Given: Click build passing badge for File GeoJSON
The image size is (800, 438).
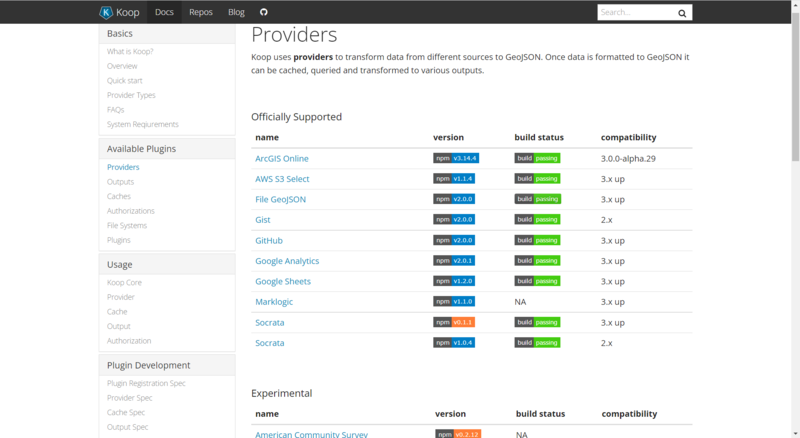Looking at the screenshot, I should click(x=537, y=199).
